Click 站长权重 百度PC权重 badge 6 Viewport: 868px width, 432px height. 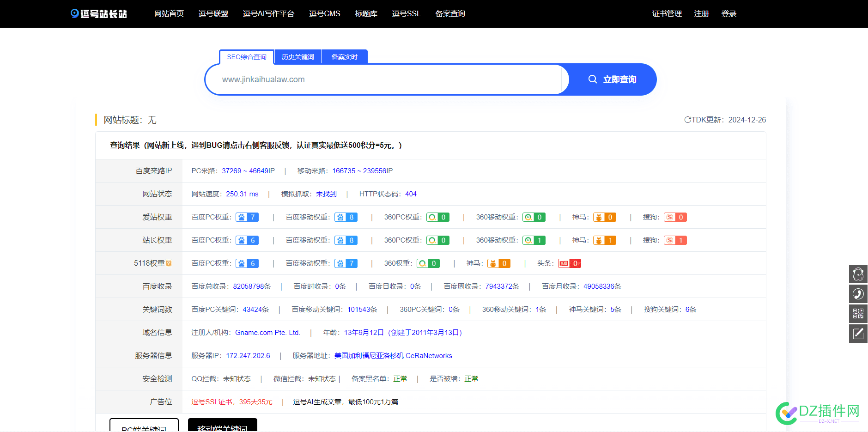tap(247, 240)
